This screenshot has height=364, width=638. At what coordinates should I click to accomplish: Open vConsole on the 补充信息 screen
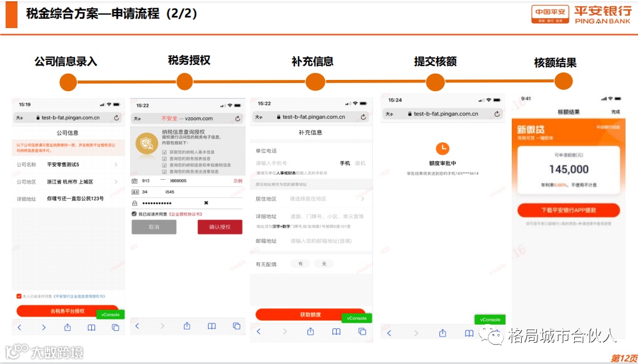coord(357,318)
